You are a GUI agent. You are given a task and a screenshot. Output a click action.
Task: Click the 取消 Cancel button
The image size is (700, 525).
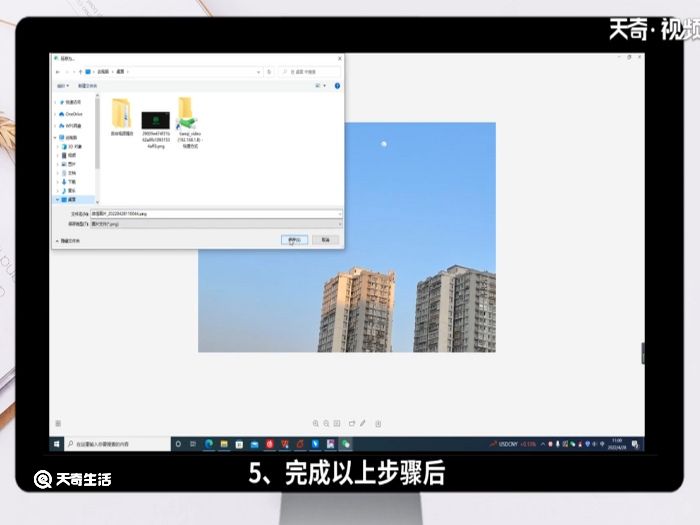tap(325, 240)
